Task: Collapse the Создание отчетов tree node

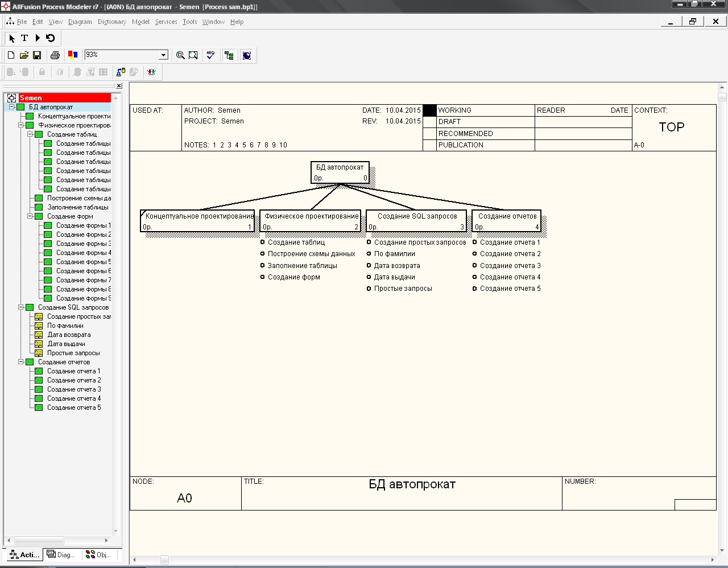Action: tap(21, 362)
